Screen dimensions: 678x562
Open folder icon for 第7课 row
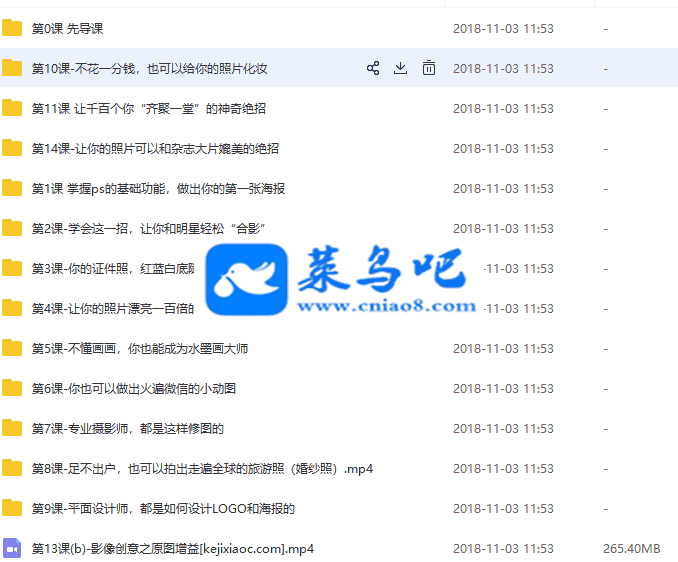(x=12, y=428)
